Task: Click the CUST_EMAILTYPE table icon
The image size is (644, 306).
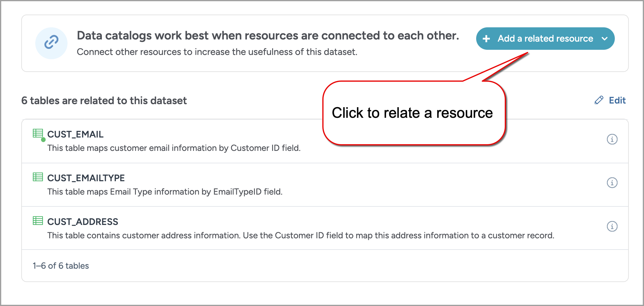Action: click(38, 177)
